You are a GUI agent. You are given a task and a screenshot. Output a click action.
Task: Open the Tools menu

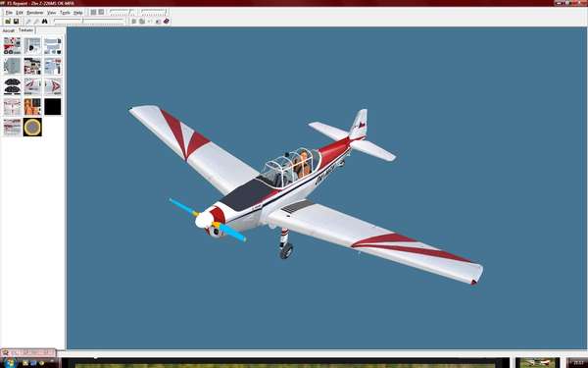(x=65, y=13)
